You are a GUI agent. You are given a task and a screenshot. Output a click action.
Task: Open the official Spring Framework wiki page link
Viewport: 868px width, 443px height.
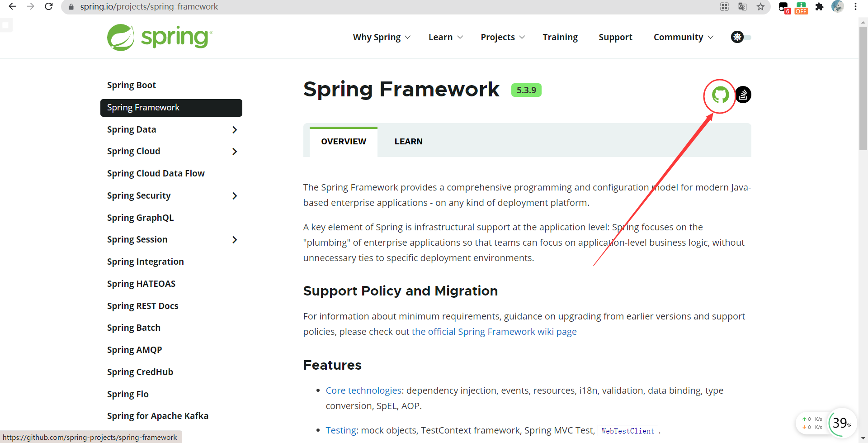coord(494,332)
